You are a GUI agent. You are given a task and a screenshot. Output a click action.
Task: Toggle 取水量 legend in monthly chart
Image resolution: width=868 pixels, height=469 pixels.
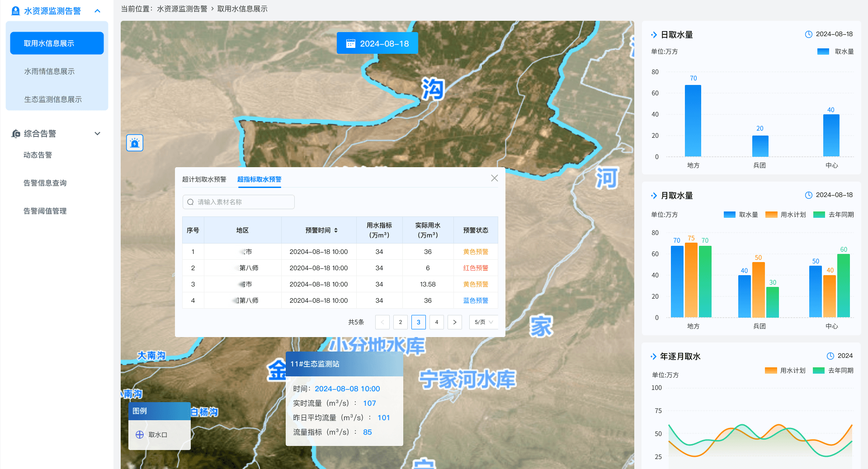741,215
